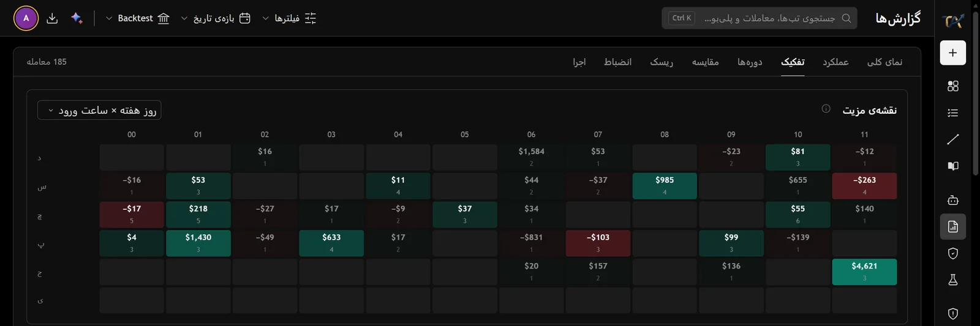Switch to the دوره‌ها tab
Viewport: 980px width, 326px height.
(x=750, y=62)
